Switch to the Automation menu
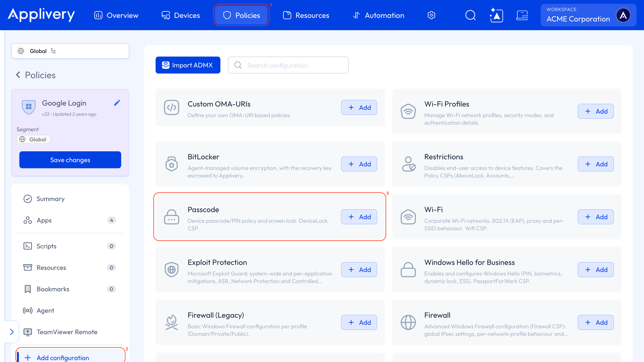Screen dimensions: 644x362 point(379,15)
